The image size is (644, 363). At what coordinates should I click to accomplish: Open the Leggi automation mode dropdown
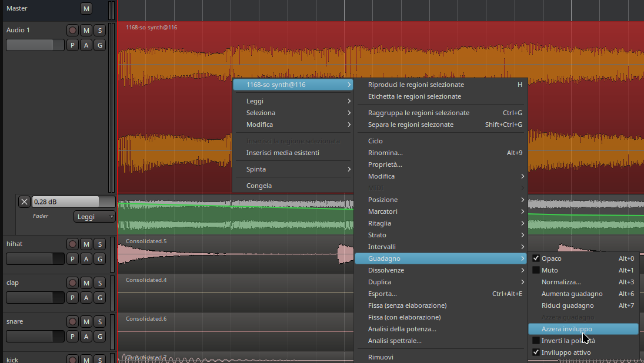[94, 217]
